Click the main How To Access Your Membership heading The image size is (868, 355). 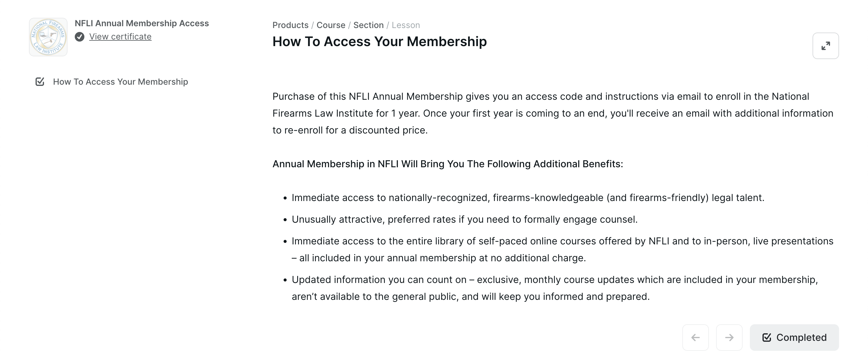click(x=379, y=41)
